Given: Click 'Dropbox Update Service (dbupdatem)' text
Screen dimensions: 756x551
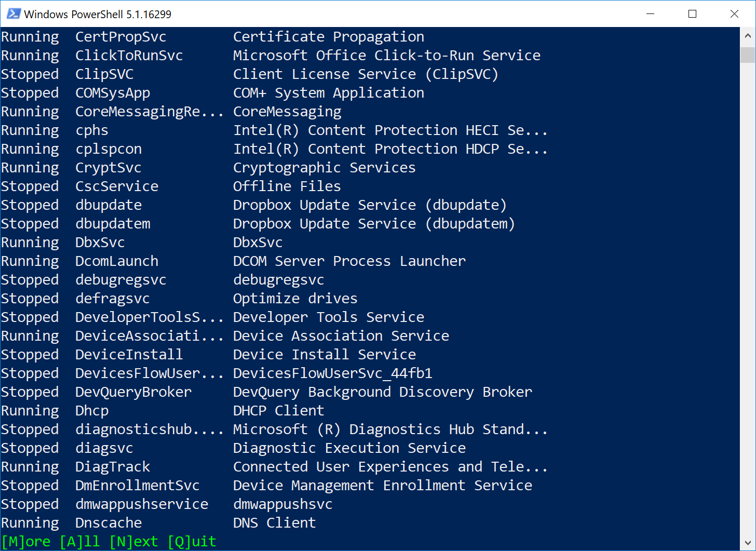Looking at the screenshot, I should click(374, 224).
